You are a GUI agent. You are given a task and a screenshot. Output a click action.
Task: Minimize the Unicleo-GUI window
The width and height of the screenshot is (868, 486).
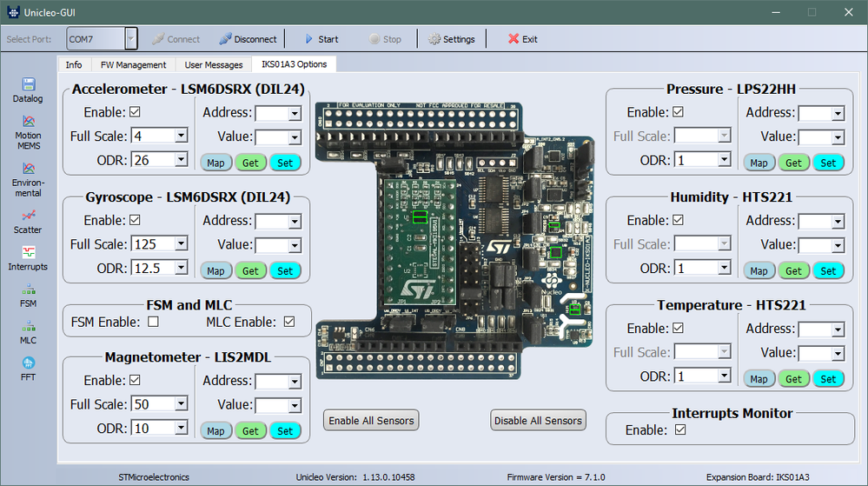click(776, 12)
